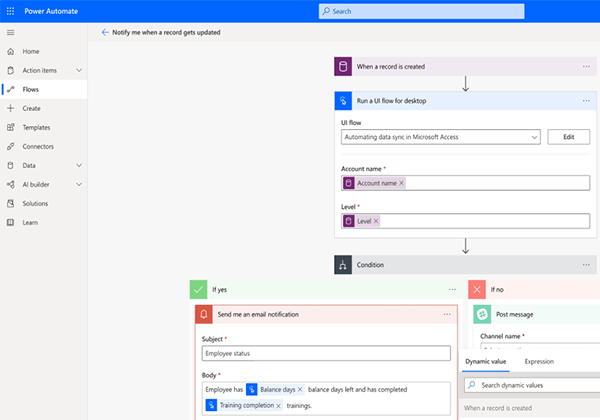Open Templates in the left navigation
Screen dimensions: 600x420
click(38, 127)
